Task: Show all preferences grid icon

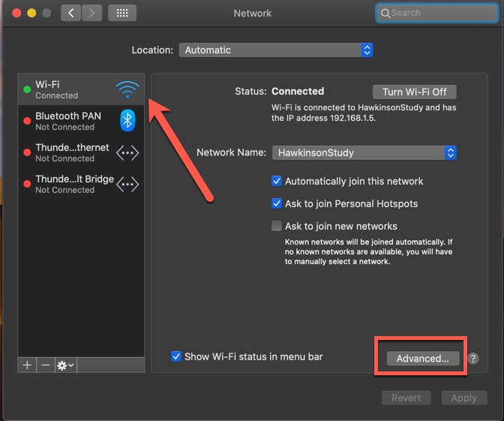Action: 122,13
